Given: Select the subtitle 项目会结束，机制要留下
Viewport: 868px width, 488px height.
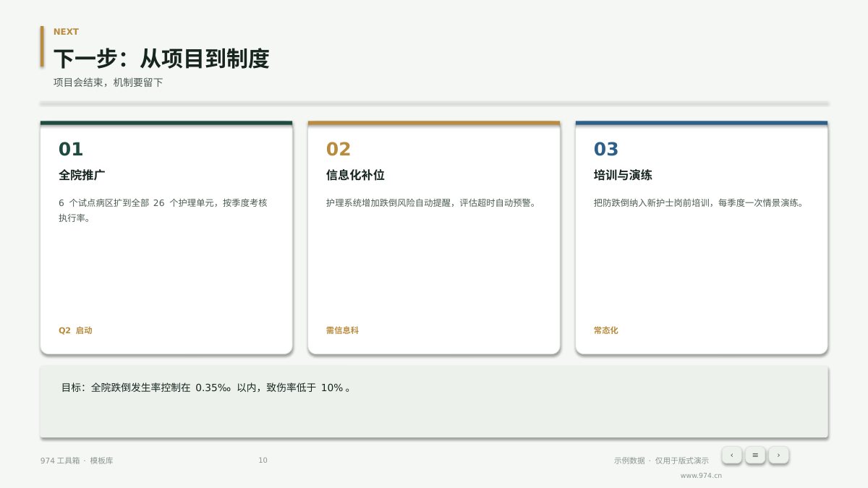Looking at the screenshot, I should click(x=109, y=82).
